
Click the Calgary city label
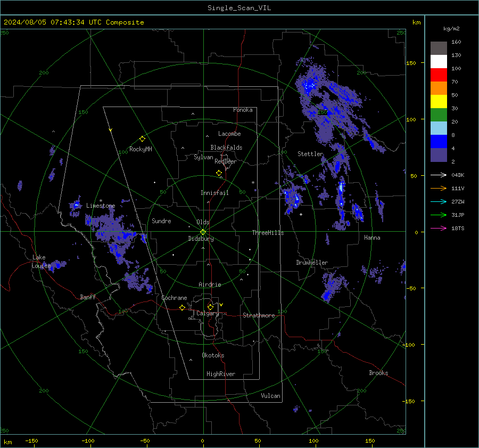click(208, 313)
